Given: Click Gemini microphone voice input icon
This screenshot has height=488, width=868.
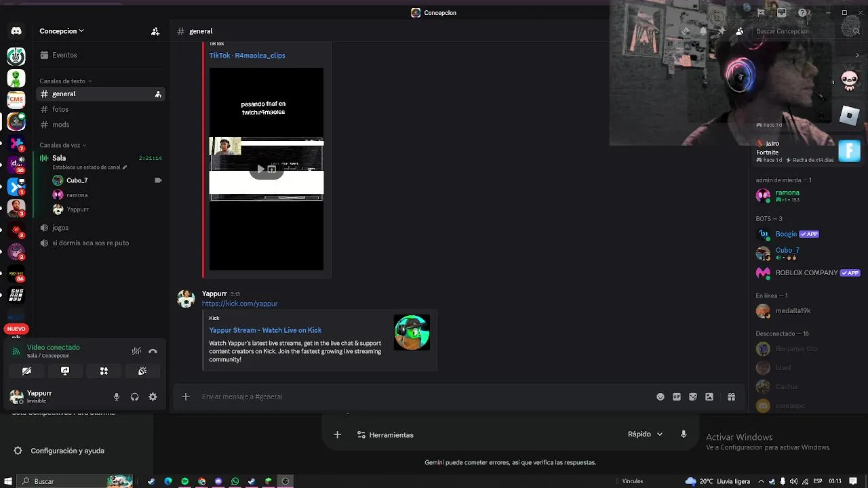Looking at the screenshot, I should tap(684, 434).
